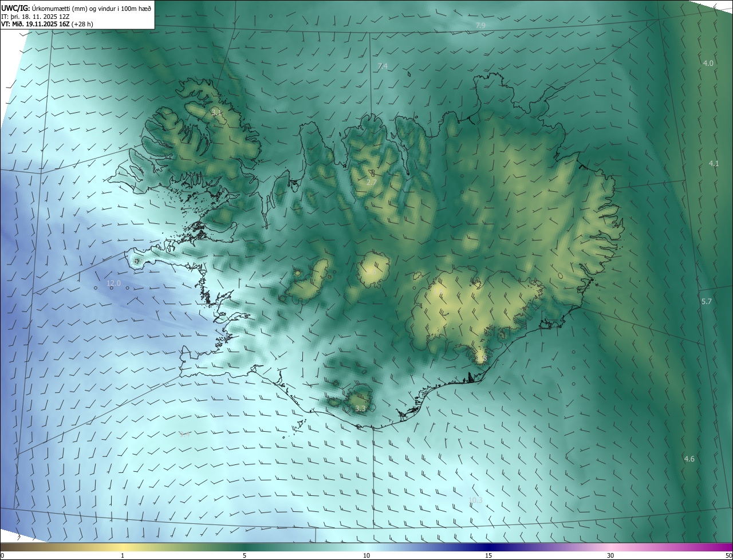Click the color scale at tick label 50
733x560 pixels.
[728, 555]
